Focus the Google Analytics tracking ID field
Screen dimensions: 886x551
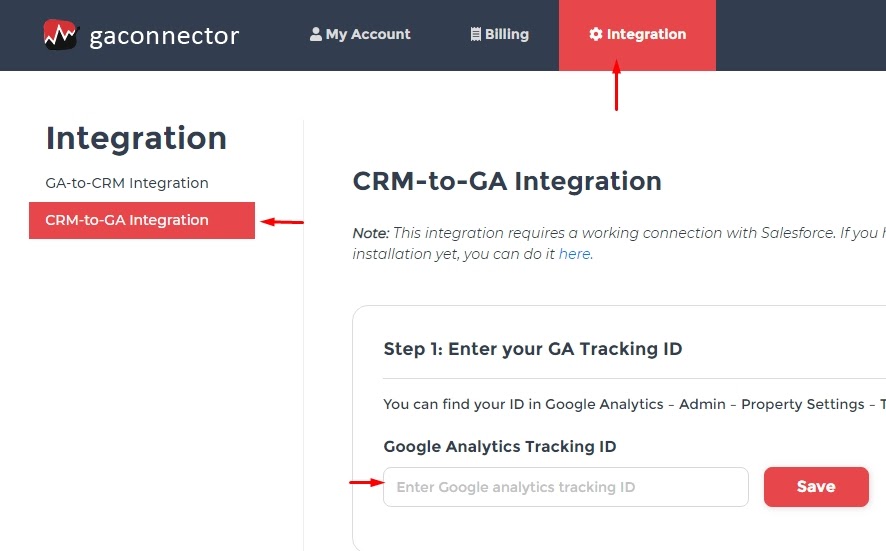point(566,487)
